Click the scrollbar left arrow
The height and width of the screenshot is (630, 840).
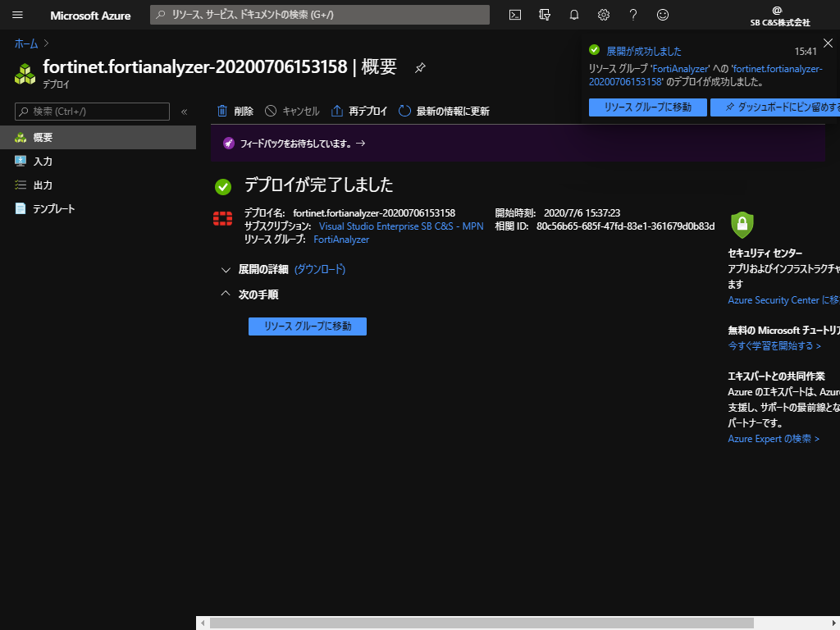coord(203,623)
